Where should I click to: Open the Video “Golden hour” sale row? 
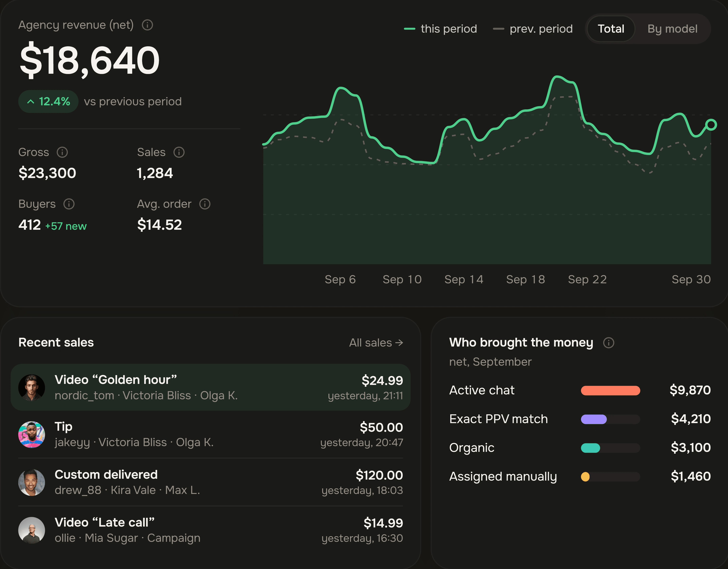(211, 387)
